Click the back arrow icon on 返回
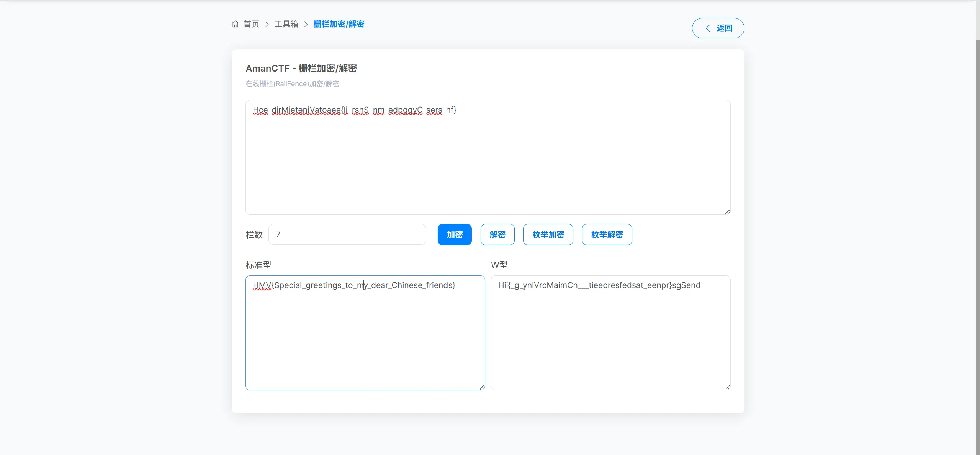This screenshot has width=980, height=455. [708, 28]
